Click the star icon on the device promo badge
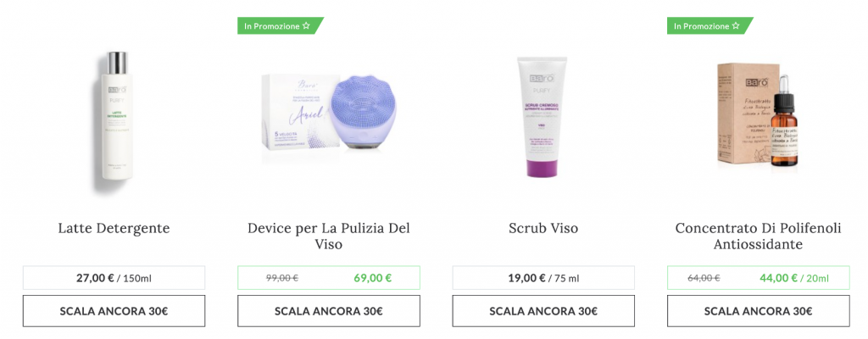The width and height of the screenshot is (868, 339). pos(306,25)
